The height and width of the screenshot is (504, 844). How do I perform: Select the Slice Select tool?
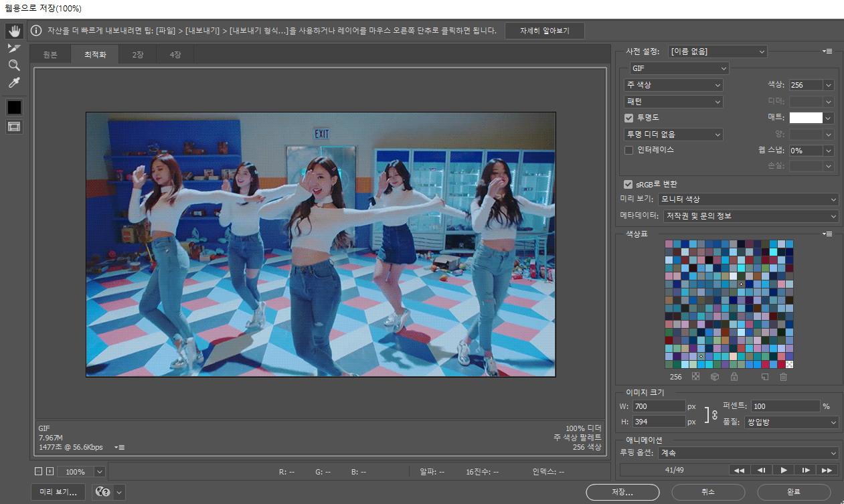pos(14,48)
